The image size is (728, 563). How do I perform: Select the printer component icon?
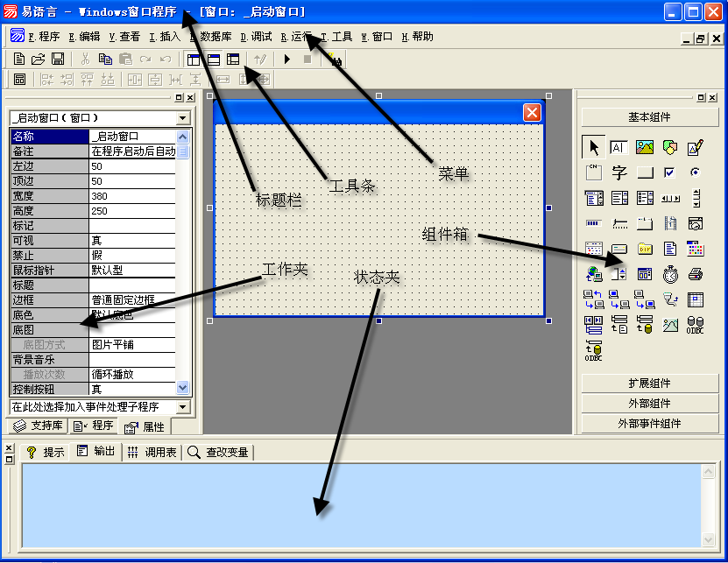coord(695,274)
